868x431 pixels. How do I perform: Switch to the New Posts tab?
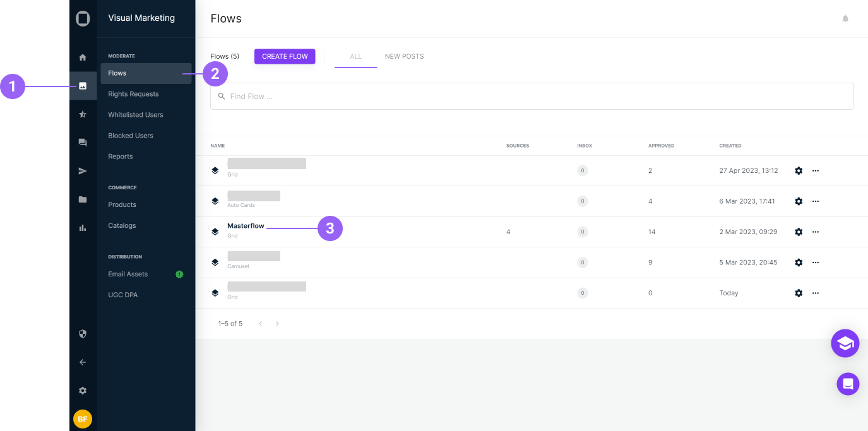pos(404,57)
